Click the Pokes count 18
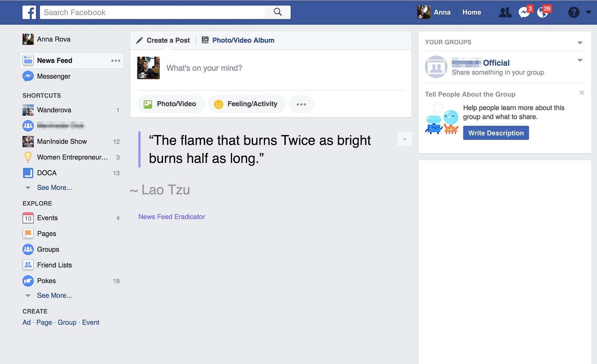Screen dimensions: 597x364 (x=116, y=281)
